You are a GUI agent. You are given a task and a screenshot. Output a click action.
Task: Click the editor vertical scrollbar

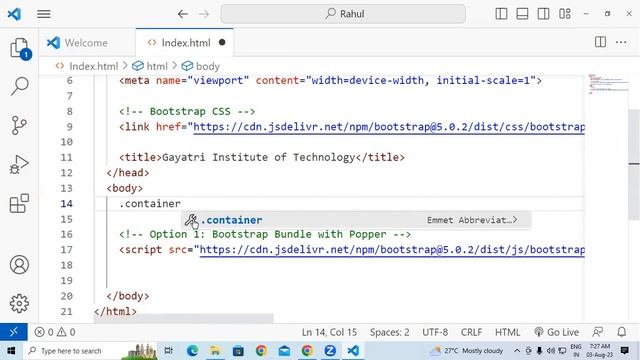point(634,163)
